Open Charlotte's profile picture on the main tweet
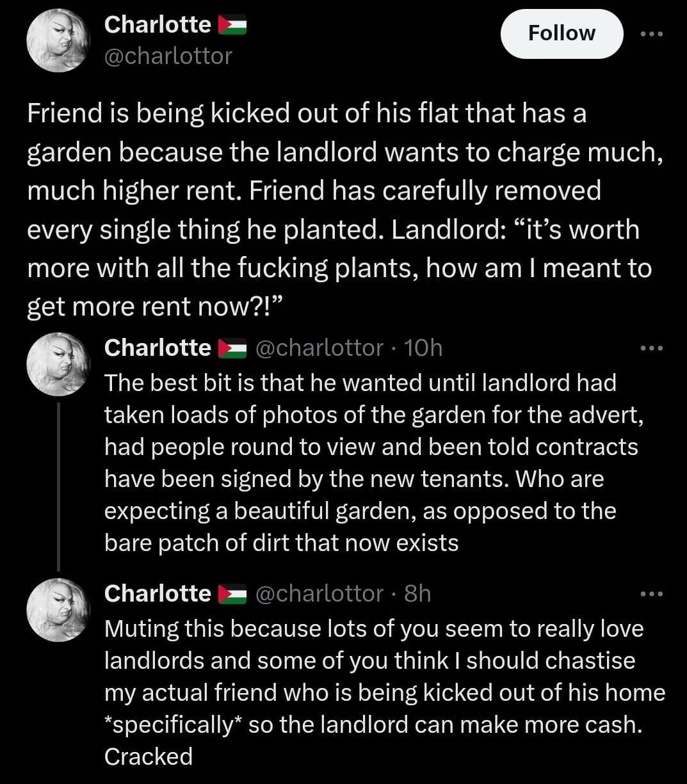The image size is (687, 784). pyautogui.click(x=57, y=40)
